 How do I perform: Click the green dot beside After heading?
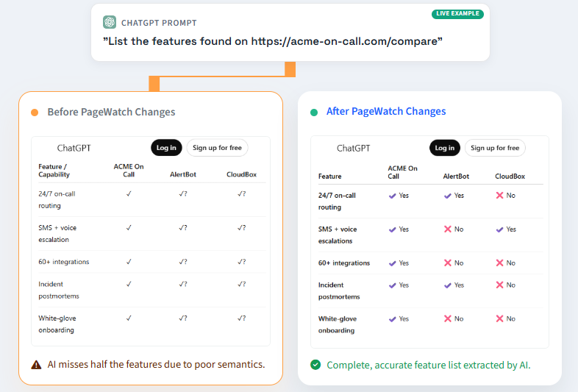[314, 113]
